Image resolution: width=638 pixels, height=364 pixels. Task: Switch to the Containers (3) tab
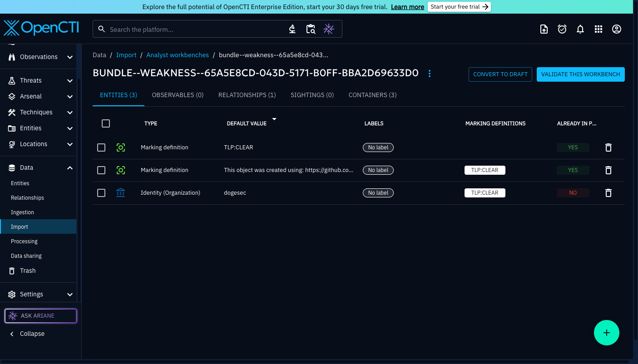click(372, 95)
